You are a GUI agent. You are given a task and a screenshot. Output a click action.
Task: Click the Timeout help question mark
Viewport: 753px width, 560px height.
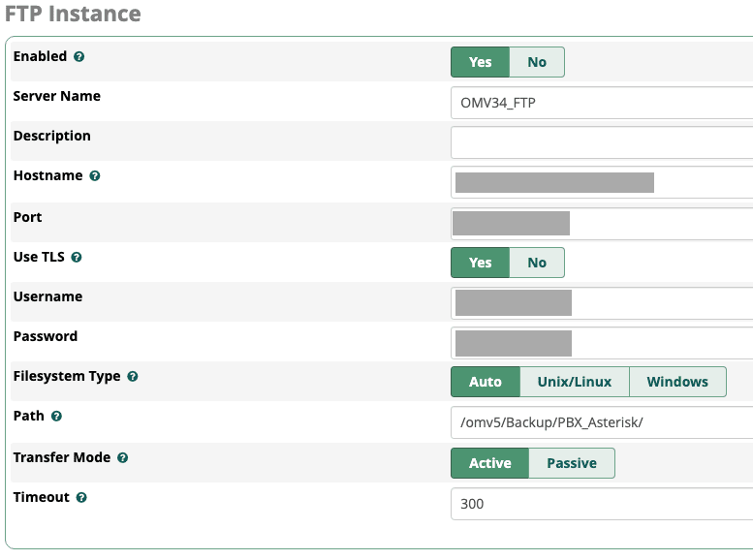81,498
